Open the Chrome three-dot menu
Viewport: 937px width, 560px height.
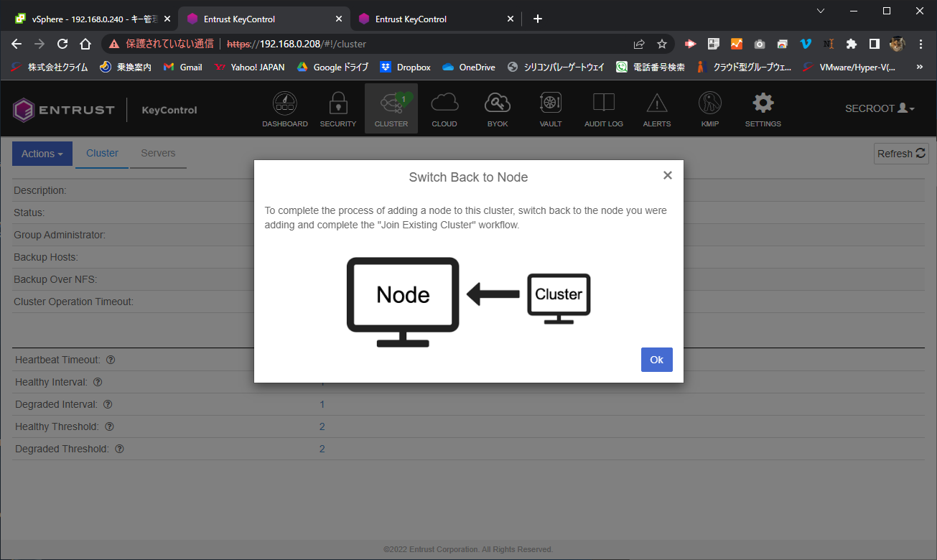(920, 44)
